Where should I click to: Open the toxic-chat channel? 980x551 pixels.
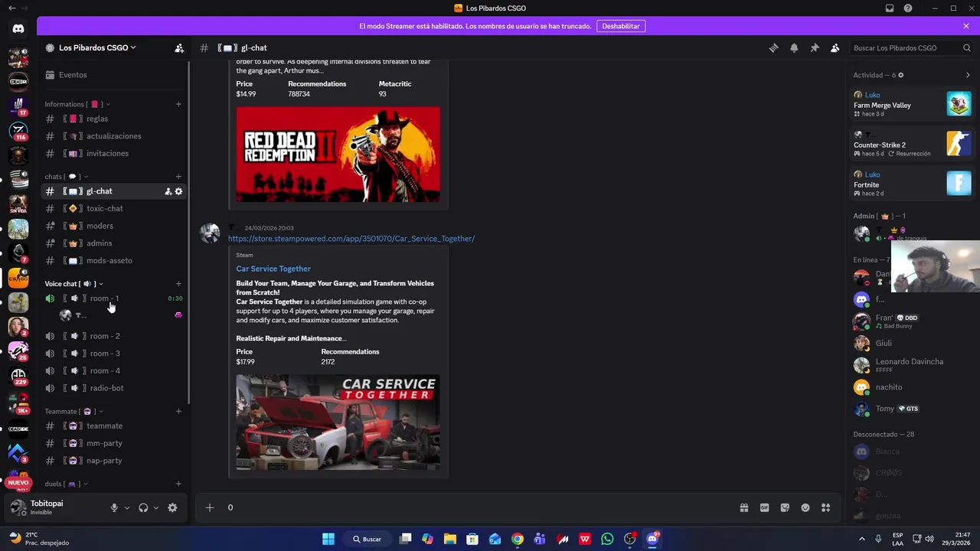113,208
